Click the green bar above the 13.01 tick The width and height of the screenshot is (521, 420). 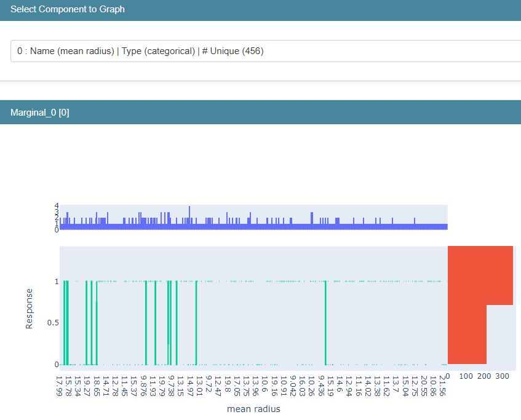pyautogui.click(x=196, y=322)
